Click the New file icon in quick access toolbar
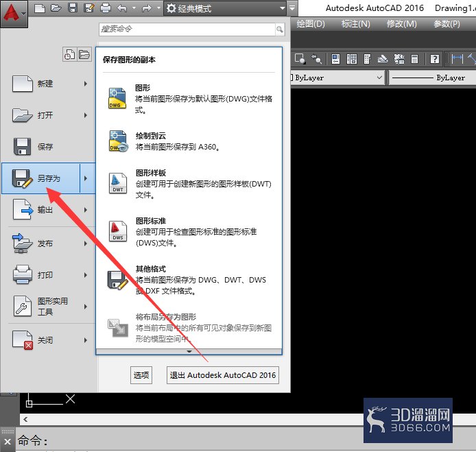The height and width of the screenshot is (452, 476). (x=40, y=8)
